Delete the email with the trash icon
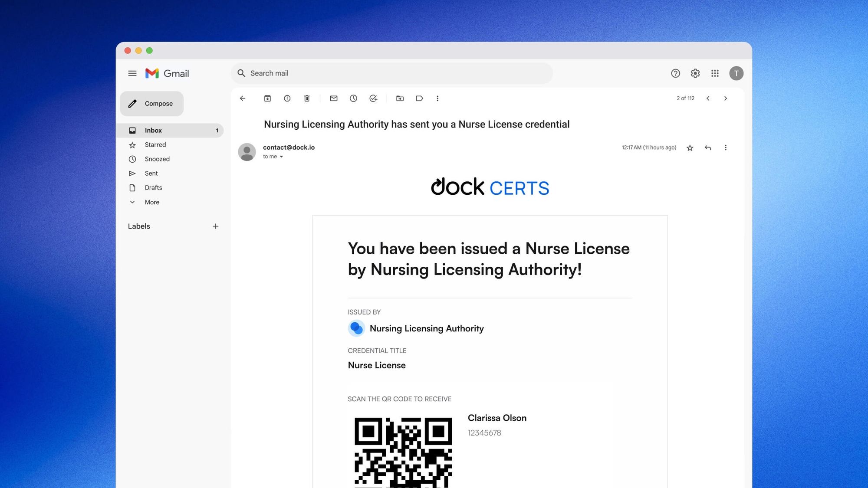 [307, 98]
